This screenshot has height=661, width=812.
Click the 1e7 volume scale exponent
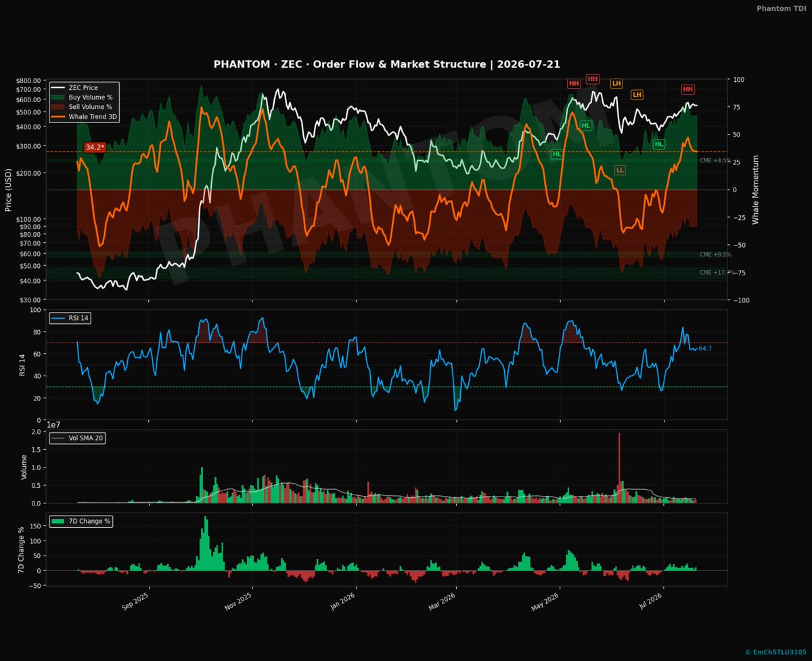point(55,424)
